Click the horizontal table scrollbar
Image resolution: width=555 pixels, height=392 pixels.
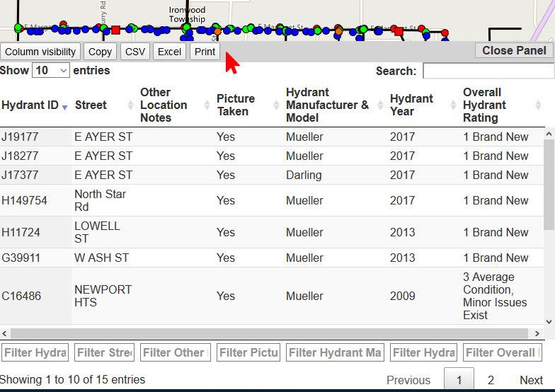(269, 333)
